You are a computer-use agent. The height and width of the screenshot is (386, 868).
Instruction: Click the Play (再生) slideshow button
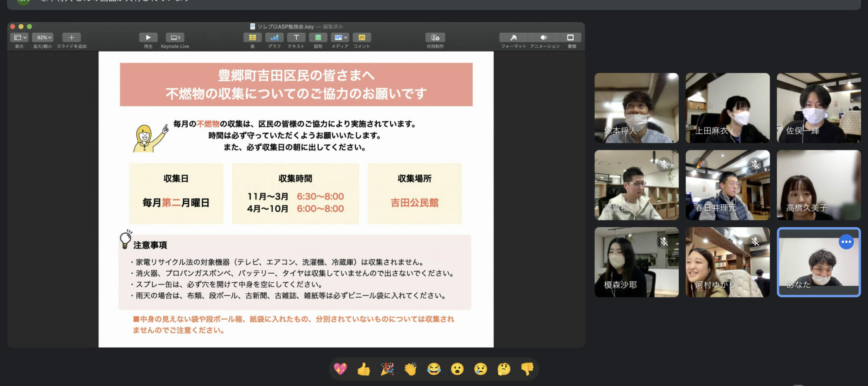click(148, 38)
